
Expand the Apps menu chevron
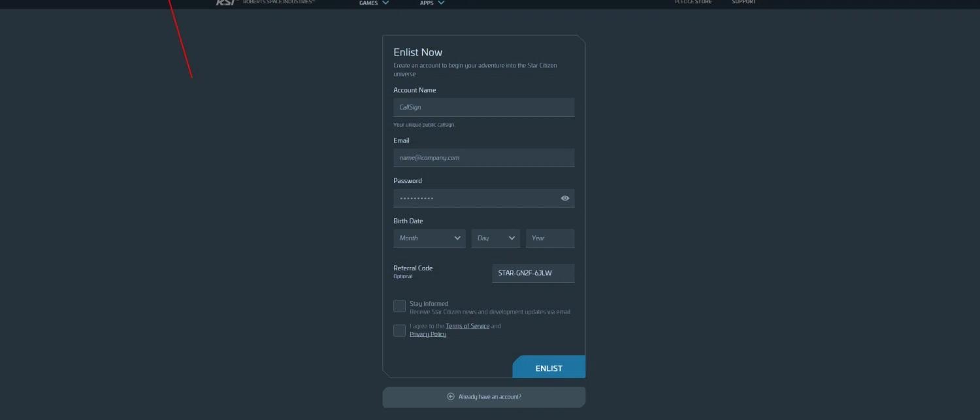pos(442,3)
